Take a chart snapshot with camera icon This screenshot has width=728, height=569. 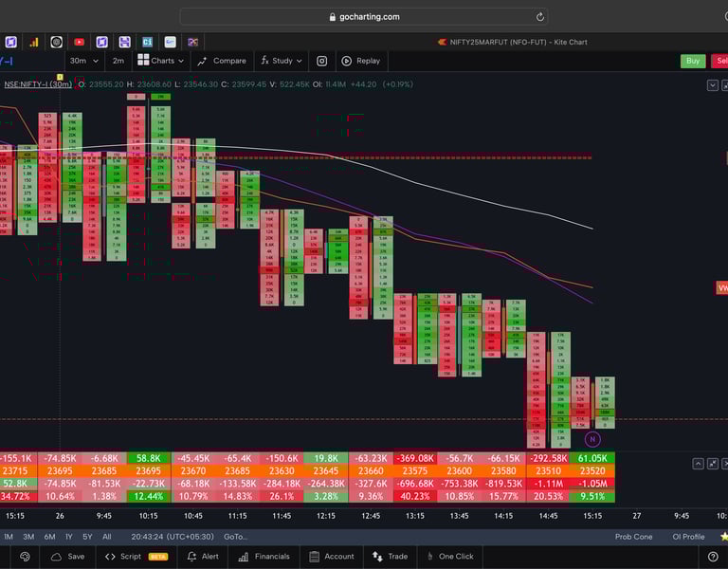click(321, 61)
